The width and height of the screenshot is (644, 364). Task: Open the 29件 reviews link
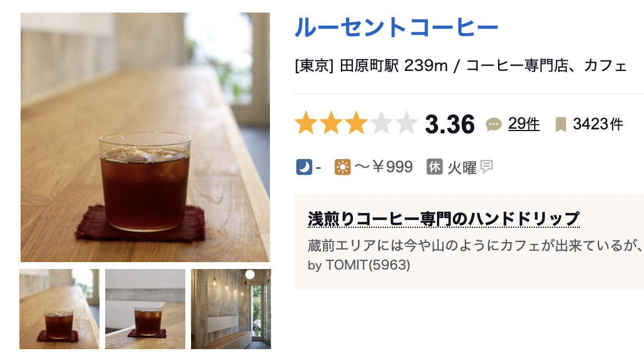pyautogui.click(x=524, y=124)
